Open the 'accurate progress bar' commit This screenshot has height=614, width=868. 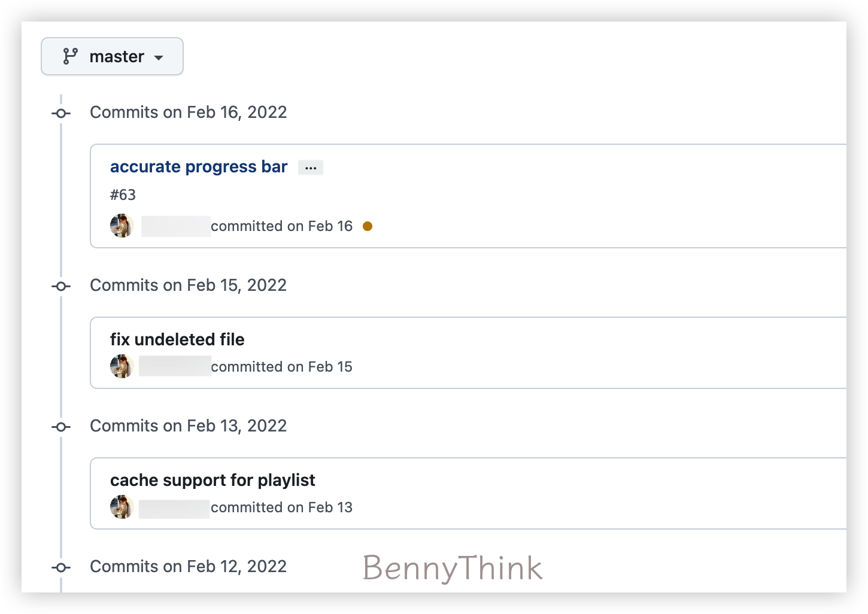coord(198,166)
